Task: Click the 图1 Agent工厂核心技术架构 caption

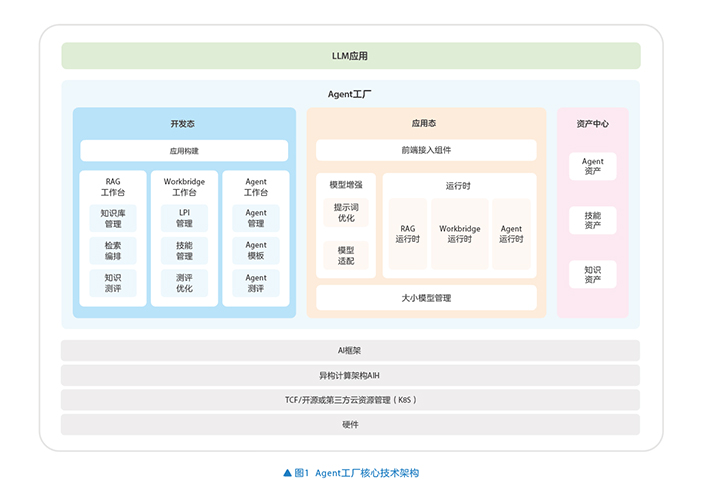Action: coord(357,473)
